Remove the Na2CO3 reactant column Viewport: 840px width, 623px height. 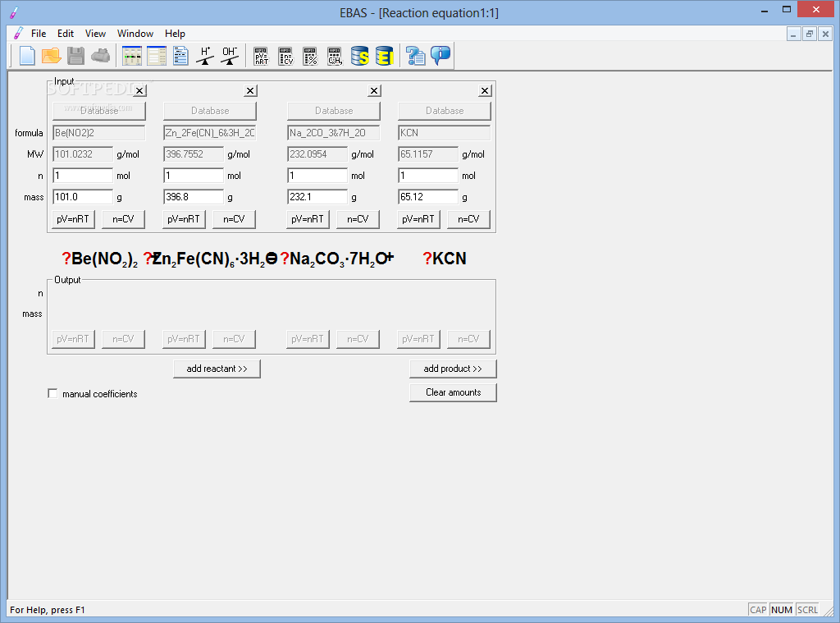coord(374,90)
